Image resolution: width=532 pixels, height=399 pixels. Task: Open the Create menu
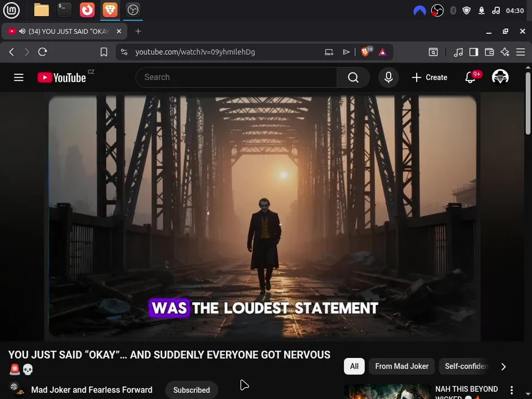[x=429, y=78]
